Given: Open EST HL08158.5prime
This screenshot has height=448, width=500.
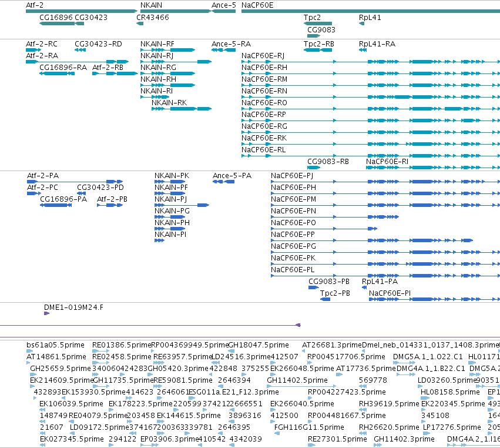Looking at the screenshot, I should coord(450,392).
